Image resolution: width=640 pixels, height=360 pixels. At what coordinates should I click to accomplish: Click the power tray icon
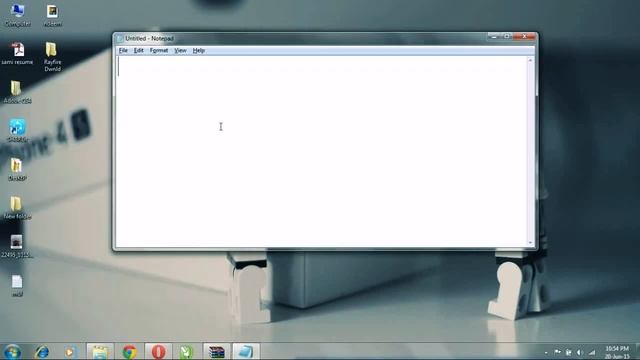coord(569,352)
